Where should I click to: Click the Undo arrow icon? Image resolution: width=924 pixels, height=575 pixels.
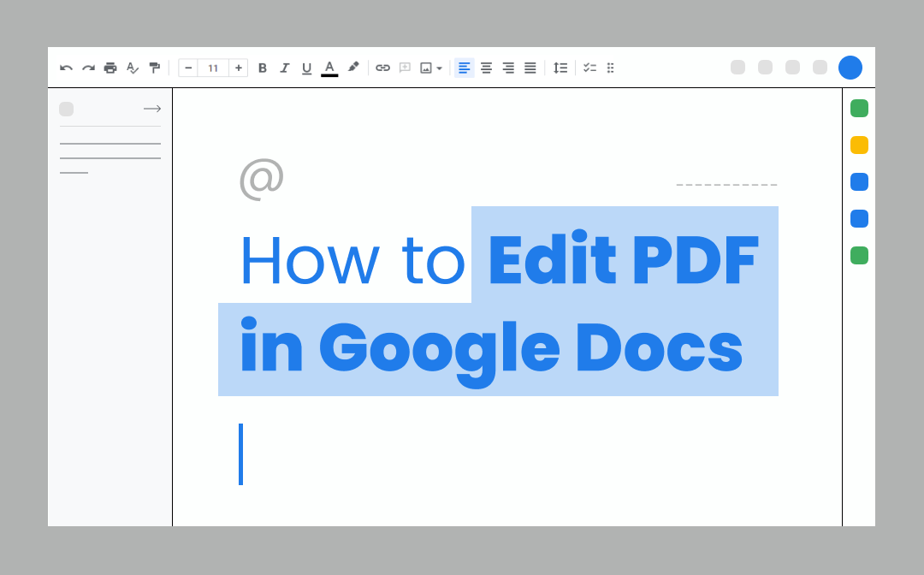coord(66,68)
